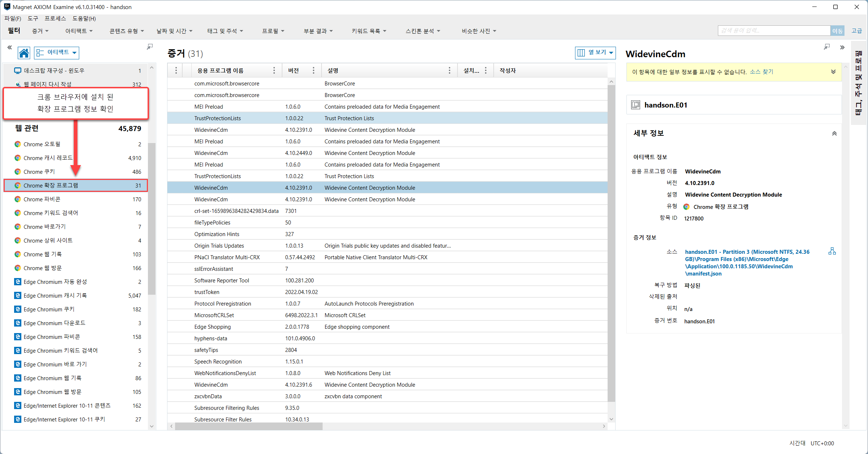
Task: Click the evidence table horizontal scrollbar
Action: pyautogui.click(x=249, y=426)
